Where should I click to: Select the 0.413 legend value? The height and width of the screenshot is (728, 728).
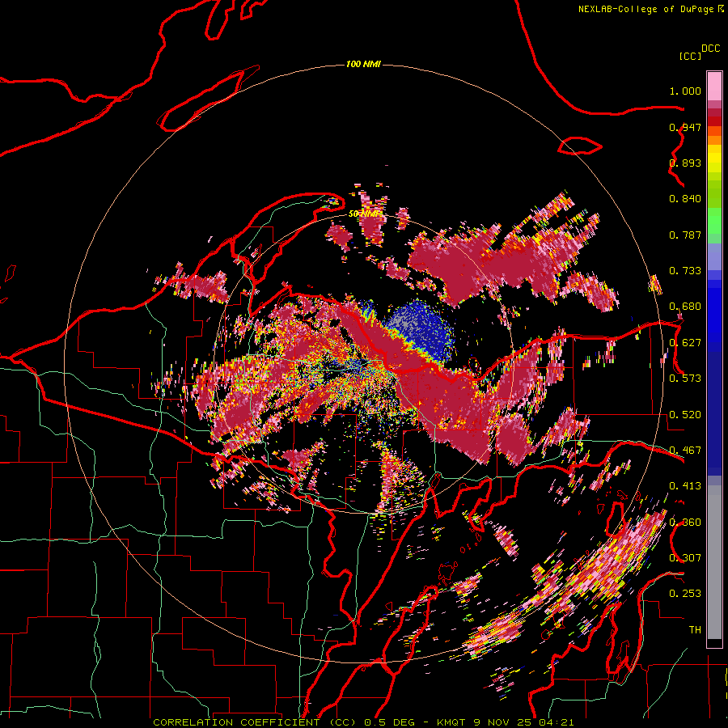(x=685, y=486)
